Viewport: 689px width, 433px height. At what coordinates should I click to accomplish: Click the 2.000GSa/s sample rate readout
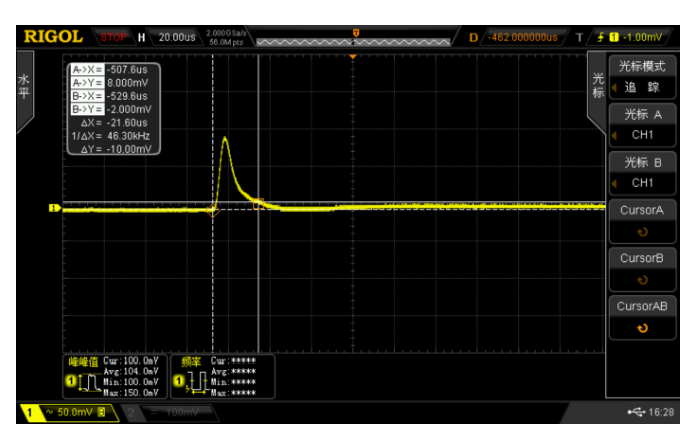point(226,33)
